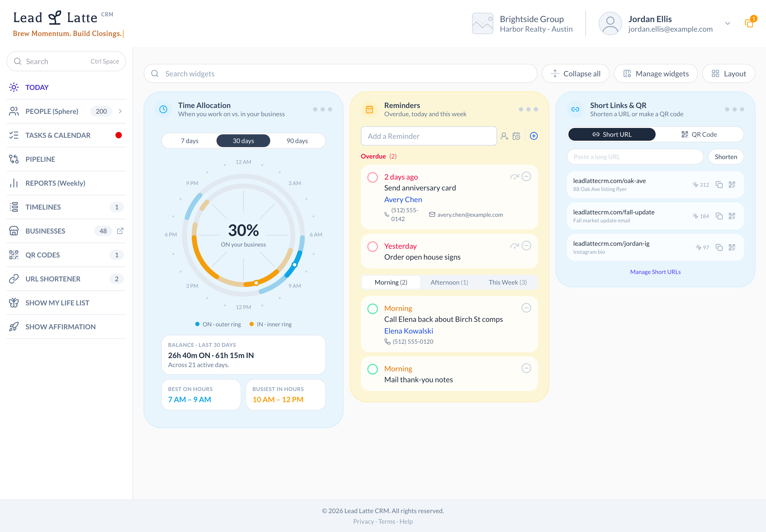Click Collapse all widgets button
The width and height of the screenshot is (766, 532).
576,74
